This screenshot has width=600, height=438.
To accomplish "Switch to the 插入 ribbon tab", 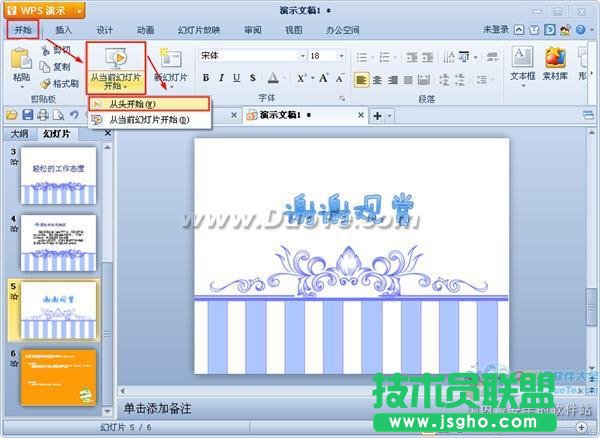I will tap(64, 30).
